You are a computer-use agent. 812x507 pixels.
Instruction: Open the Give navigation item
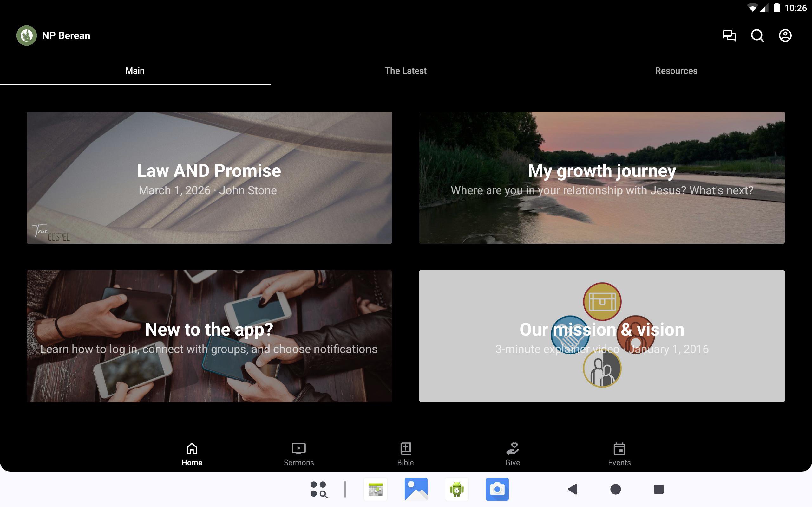coord(512,454)
